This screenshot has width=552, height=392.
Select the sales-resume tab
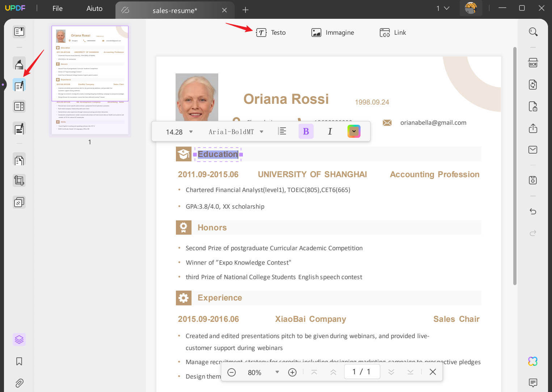(175, 10)
